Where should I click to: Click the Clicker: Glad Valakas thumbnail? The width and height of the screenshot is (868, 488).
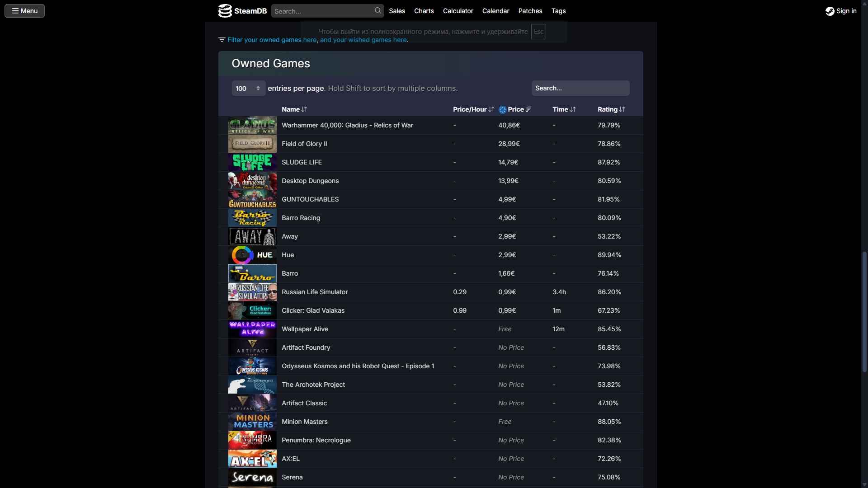(252, 310)
